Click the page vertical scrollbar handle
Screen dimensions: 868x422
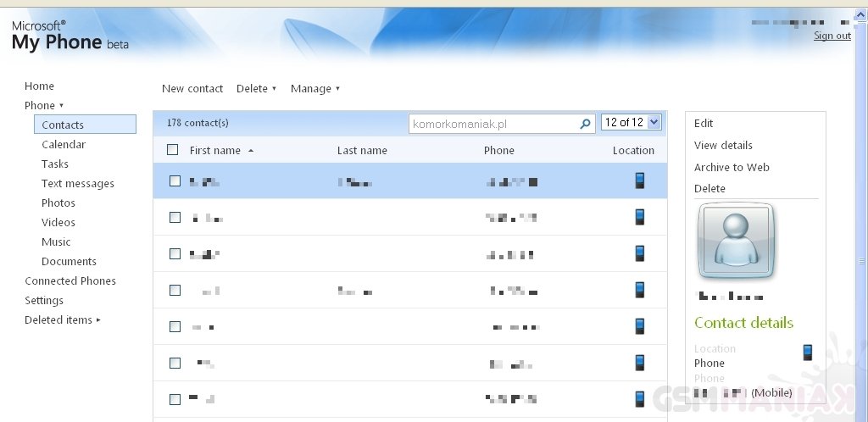tap(861, 261)
